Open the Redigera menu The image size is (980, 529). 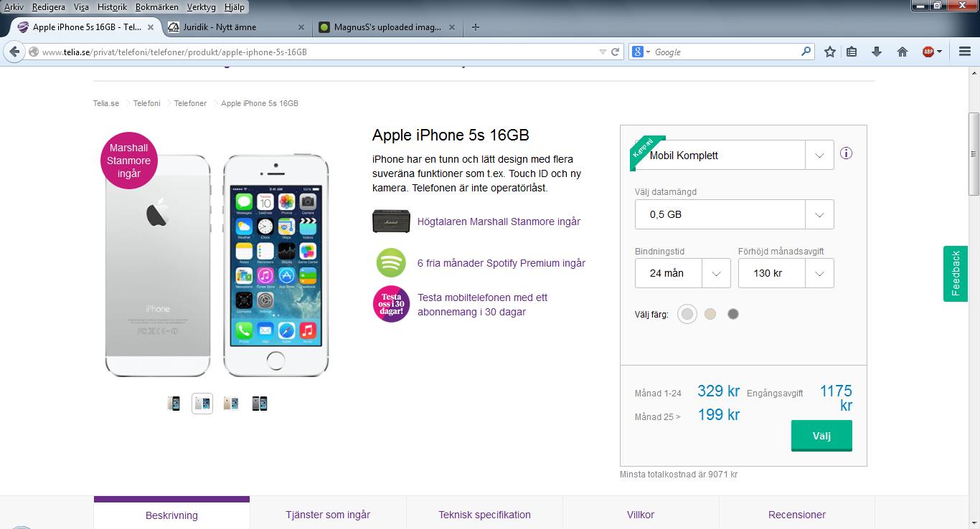(49, 7)
